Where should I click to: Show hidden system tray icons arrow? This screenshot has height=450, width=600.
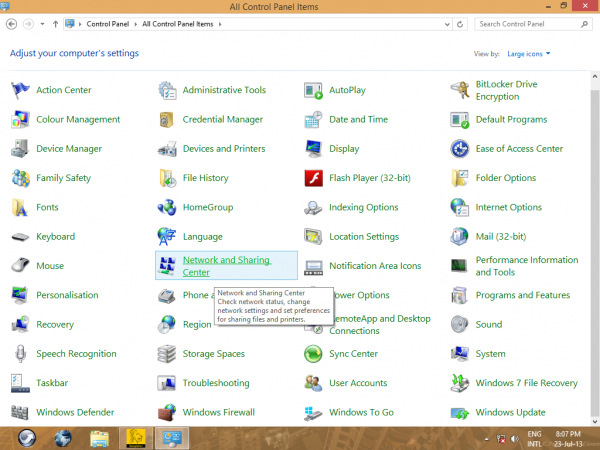[x=486, y=439]
